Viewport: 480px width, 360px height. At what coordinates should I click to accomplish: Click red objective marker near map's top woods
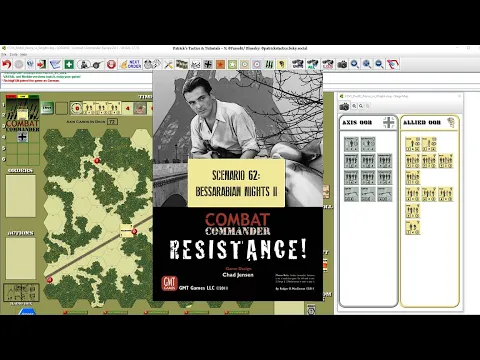97,161
